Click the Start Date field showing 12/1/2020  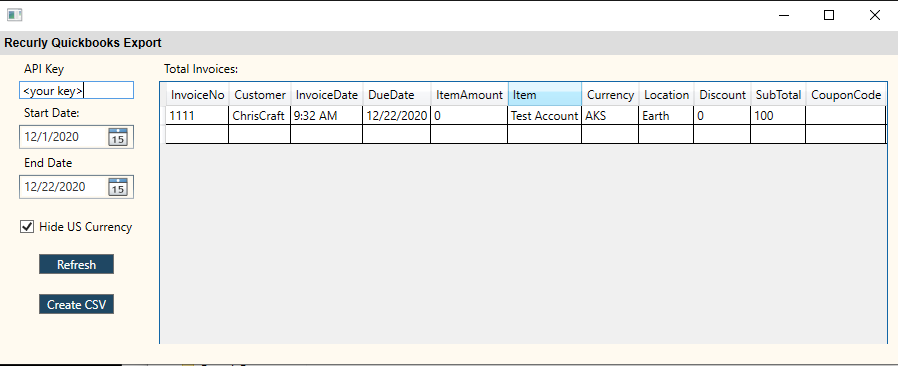pos(76,137)
